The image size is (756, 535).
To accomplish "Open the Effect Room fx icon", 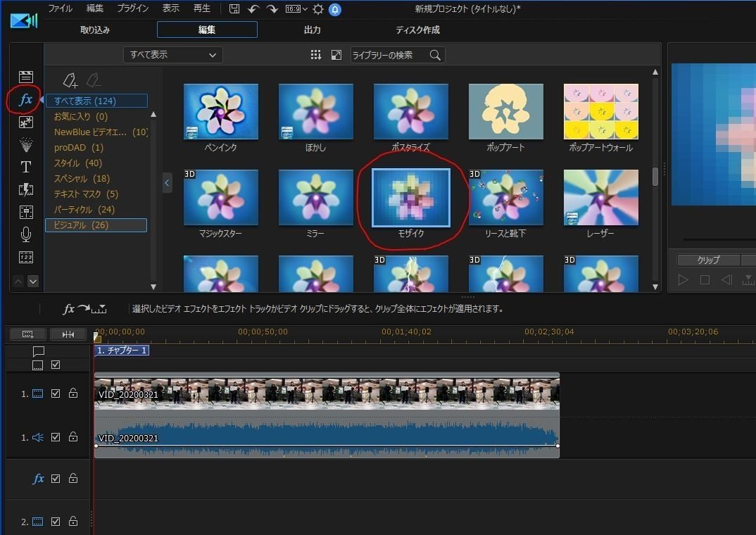I will click(25, 100).
